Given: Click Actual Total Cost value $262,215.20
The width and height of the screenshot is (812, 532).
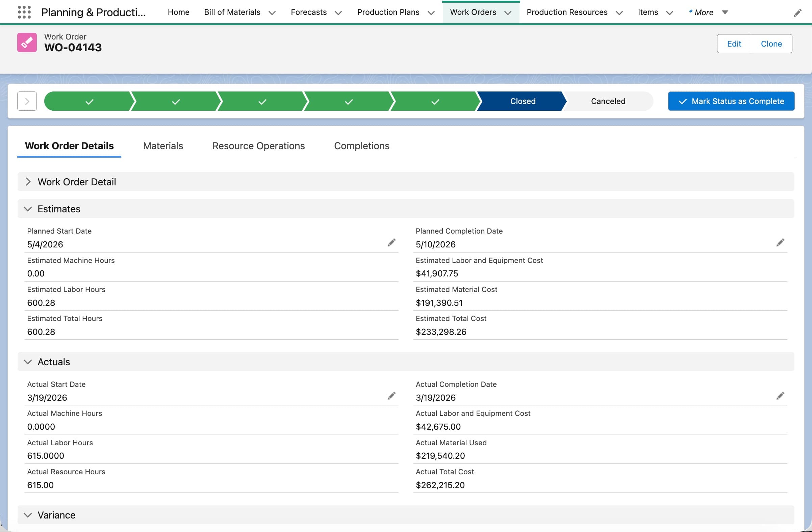Looking at the screenshot, I should pyautogui.click(x=440, y=485).
